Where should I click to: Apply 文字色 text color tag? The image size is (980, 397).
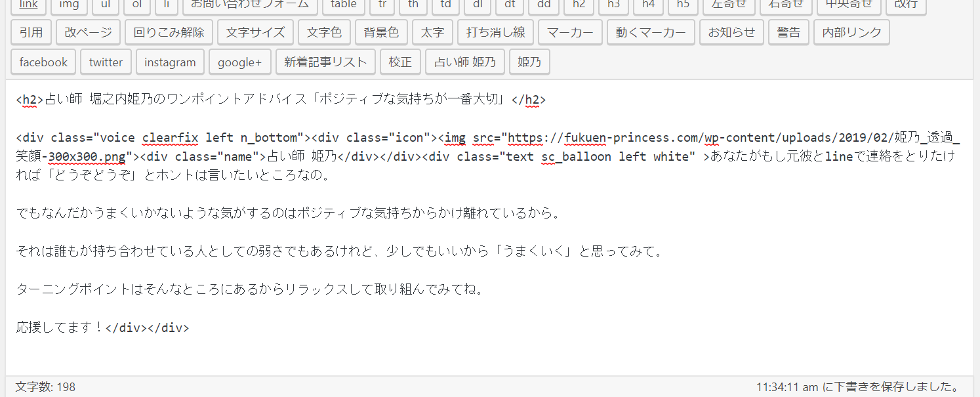click(x=324, y=32)
